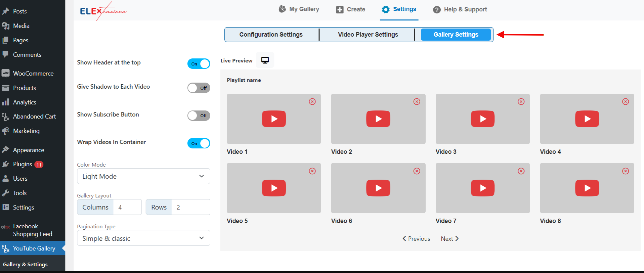Play Video 3 via YouTube play button

[483, 119]
